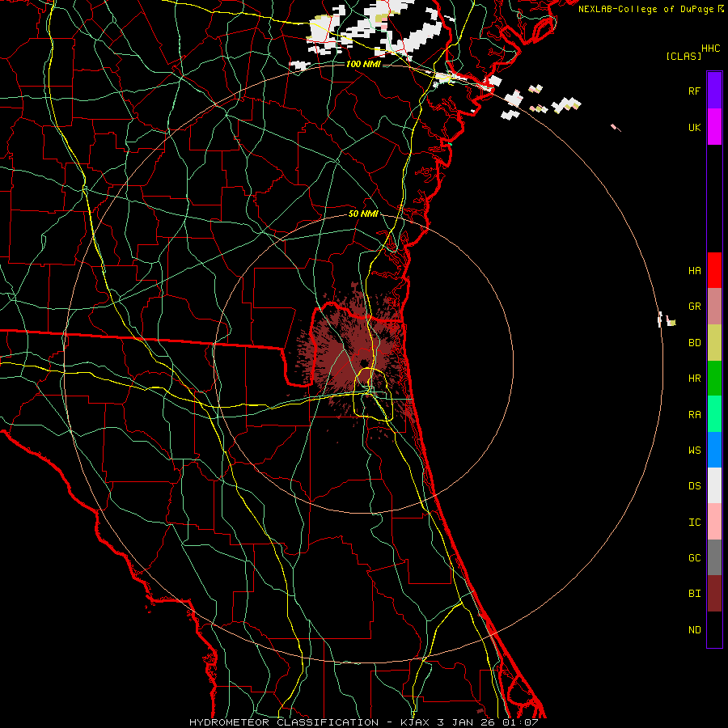Click the 'WS' legend label
The width and height of the screenshot is (728, 728).
[694, 451]
